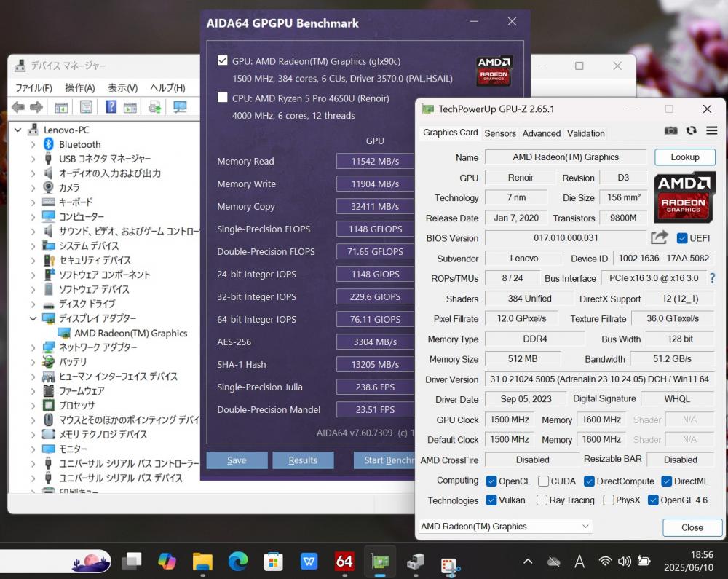728x579 pixels.
Task: Toggle the Vulkan checkbox
Action: 491,500
